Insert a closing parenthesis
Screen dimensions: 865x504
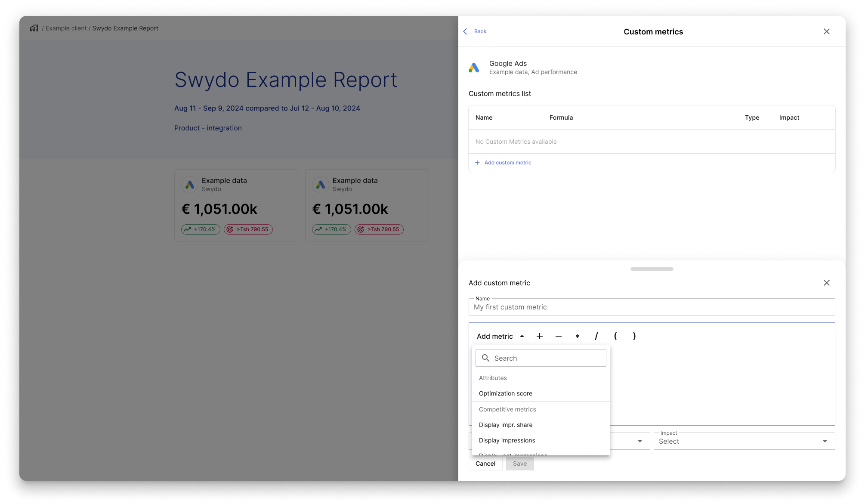pyautogui.click(x=634, y=336)
